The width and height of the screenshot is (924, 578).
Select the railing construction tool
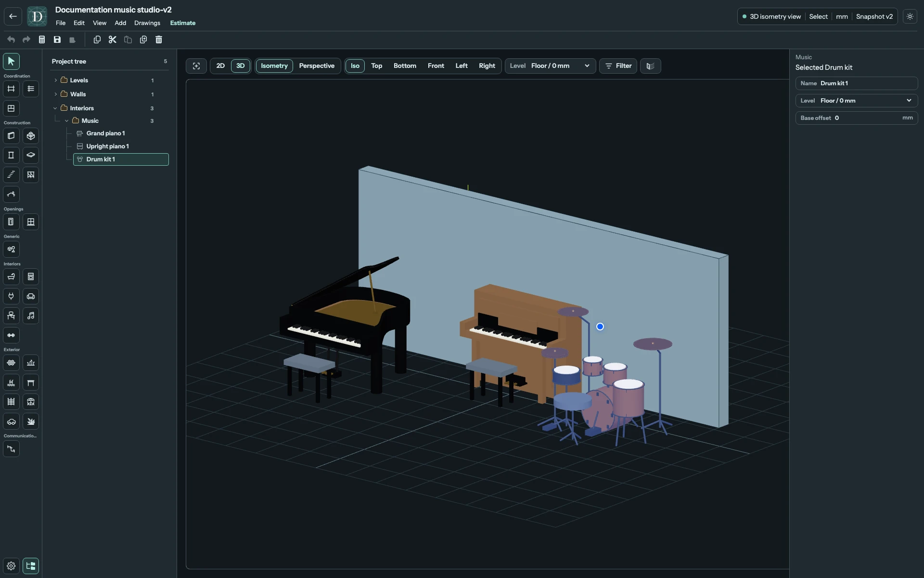[x=31, y=175]
